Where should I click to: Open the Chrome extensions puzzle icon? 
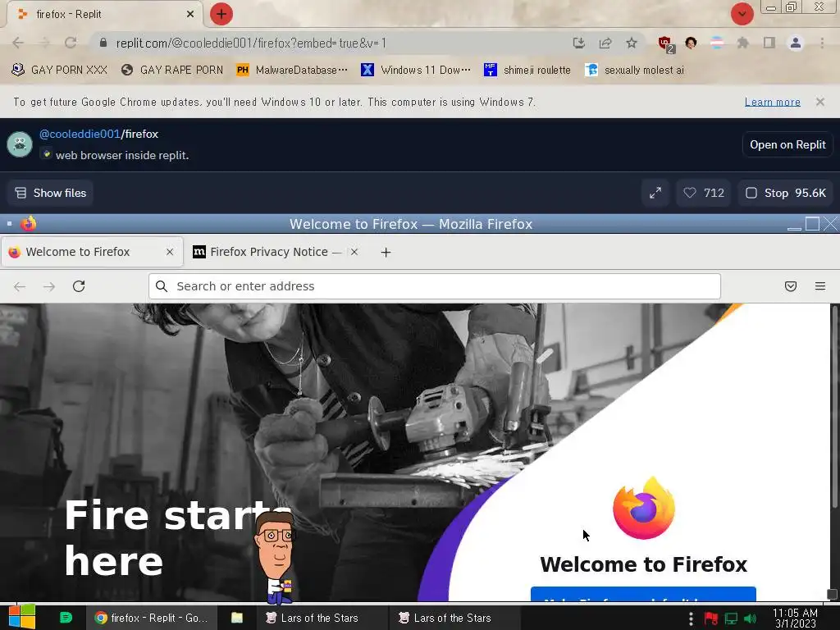(x=742, y=43)
